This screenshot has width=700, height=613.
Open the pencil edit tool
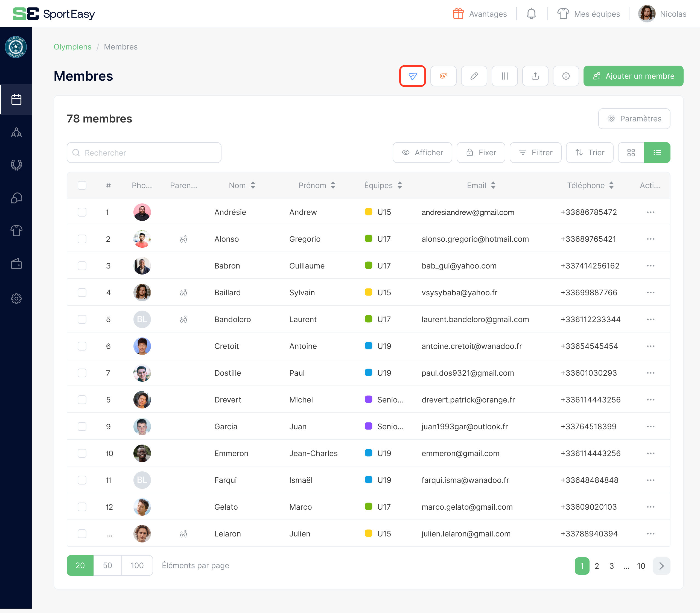point(474,76)
